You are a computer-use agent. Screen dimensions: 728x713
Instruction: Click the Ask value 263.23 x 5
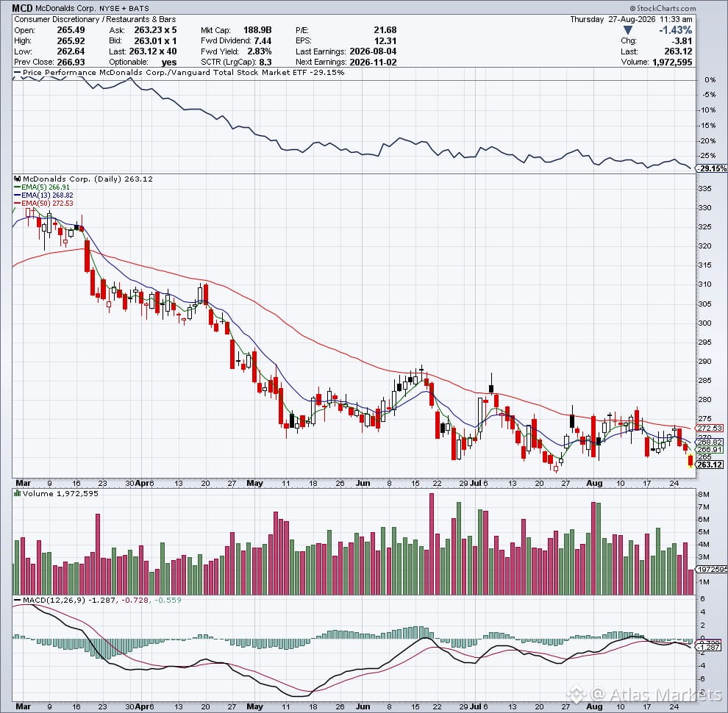click(x=155, y=29)
